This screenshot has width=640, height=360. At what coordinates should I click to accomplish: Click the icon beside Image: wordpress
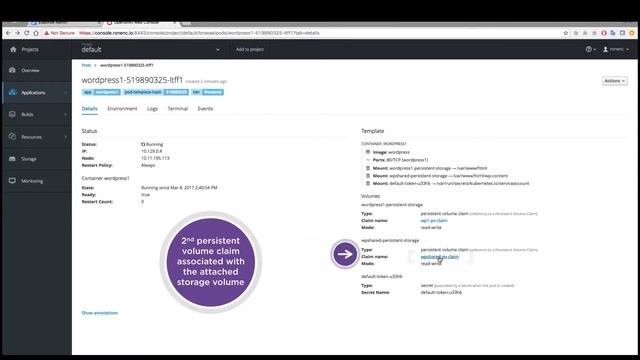coord(368,152)
